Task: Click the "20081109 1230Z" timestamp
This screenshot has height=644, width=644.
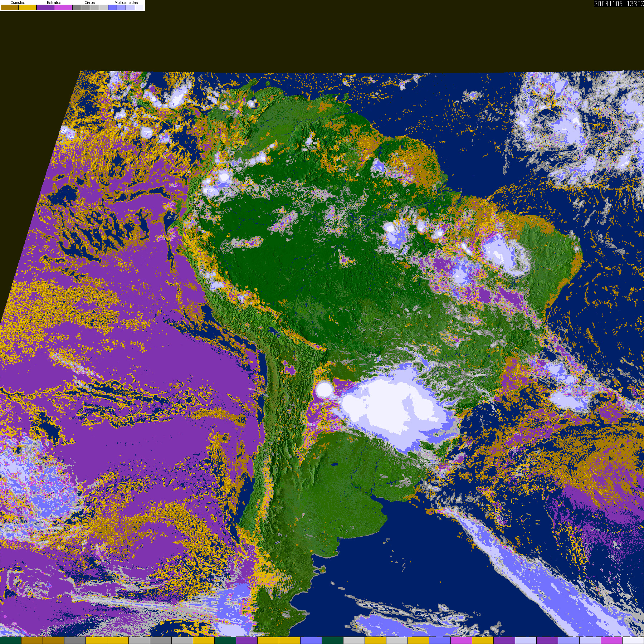Action: pyautogui.click(x=619, y=4)
